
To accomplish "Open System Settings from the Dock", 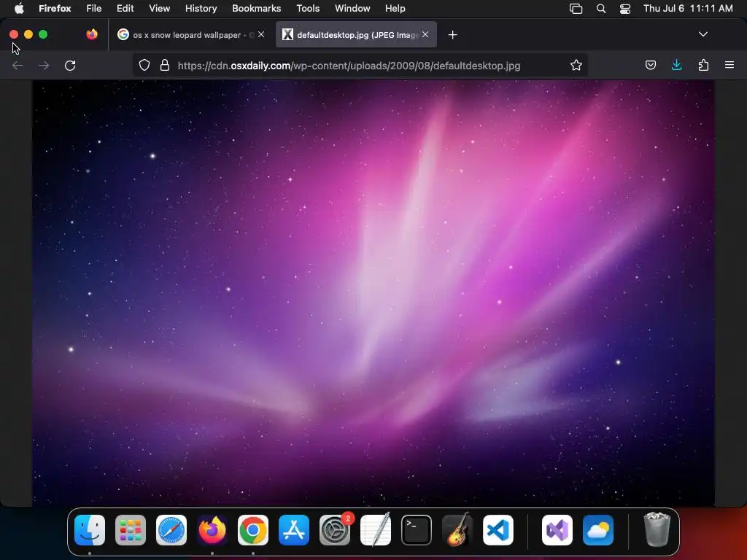I will (x=335, y=530).
